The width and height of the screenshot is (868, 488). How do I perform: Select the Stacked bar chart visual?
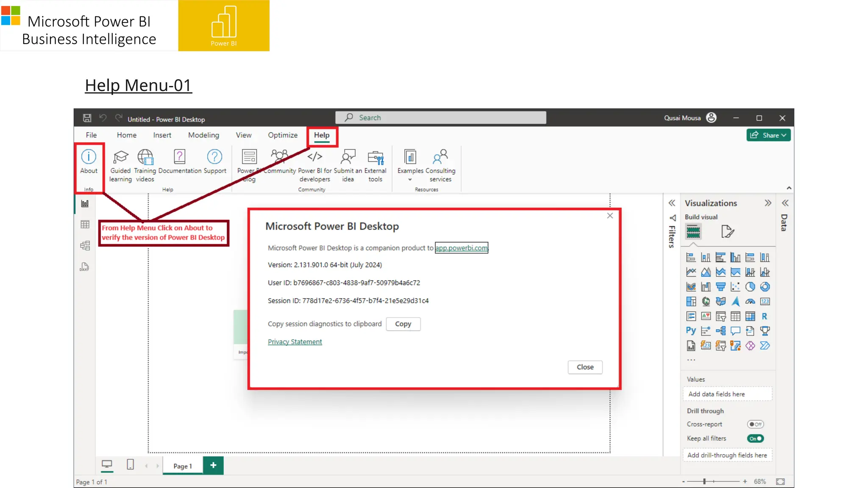(691, 257)
